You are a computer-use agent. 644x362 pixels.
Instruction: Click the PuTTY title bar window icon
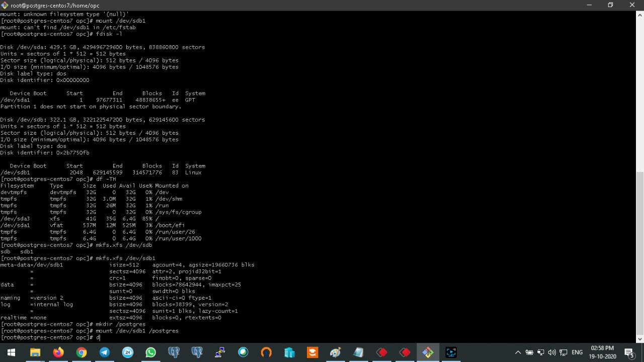[5, 5]
